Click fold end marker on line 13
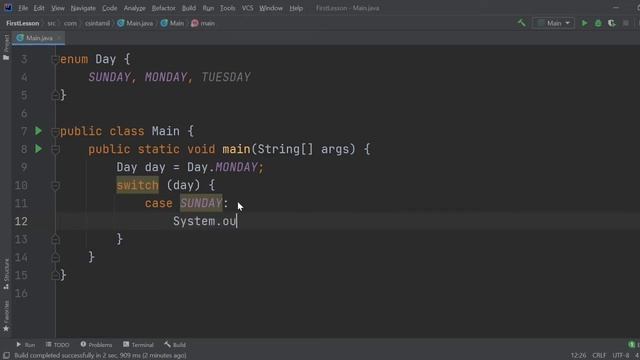The image size is (640, 360). point(55,239)
